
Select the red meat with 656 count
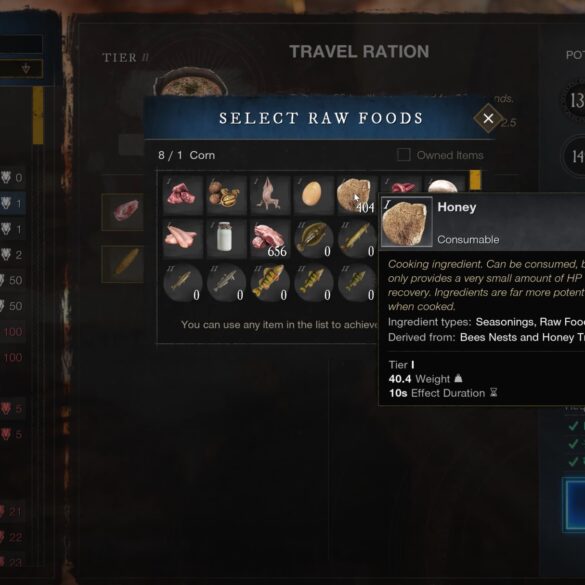click(x=269, y=239)
